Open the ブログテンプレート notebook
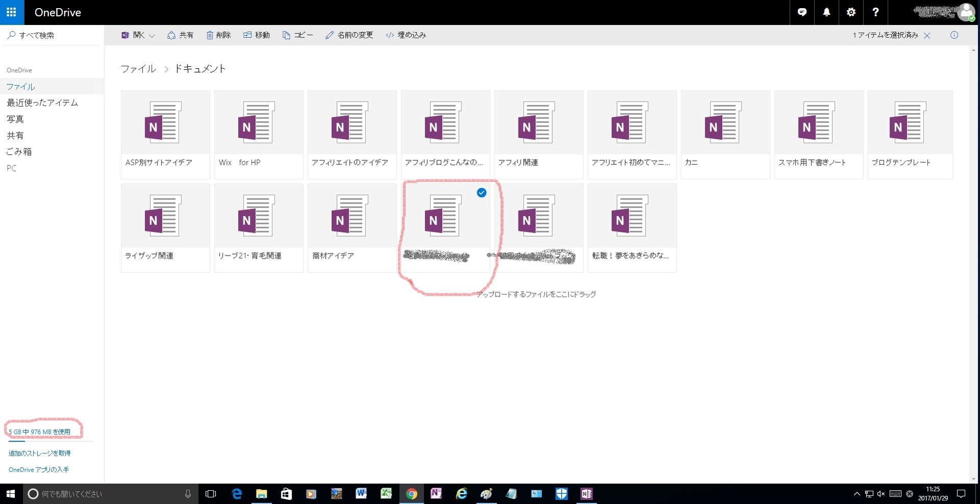Screen dimensions: 980x504 click(x=910, y=135)
